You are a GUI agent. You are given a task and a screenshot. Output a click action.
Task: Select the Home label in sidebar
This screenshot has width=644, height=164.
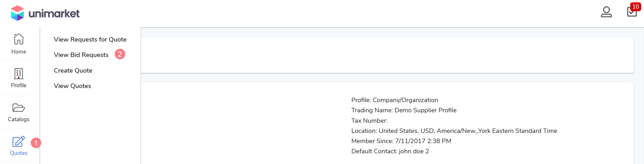click(19, 52)
